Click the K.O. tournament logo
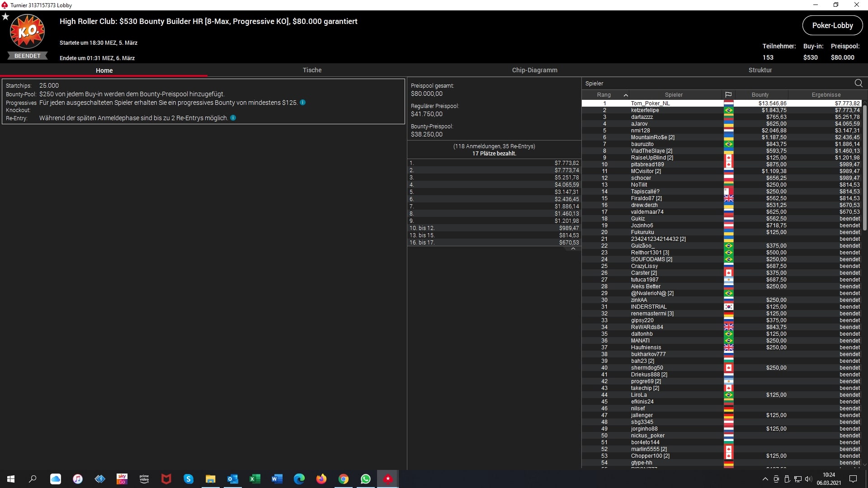The width and height of the screenshot is (868, 488). 27,32
